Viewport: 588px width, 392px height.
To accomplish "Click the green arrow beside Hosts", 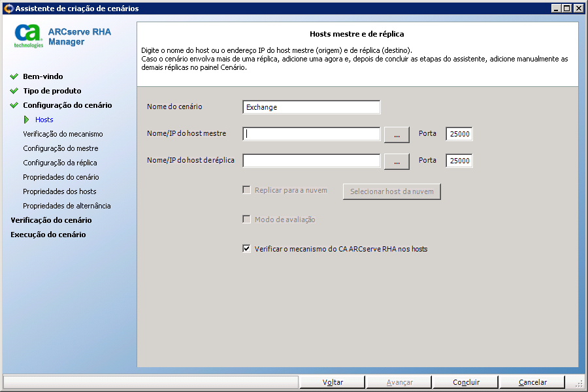I will tap(26, 120).
